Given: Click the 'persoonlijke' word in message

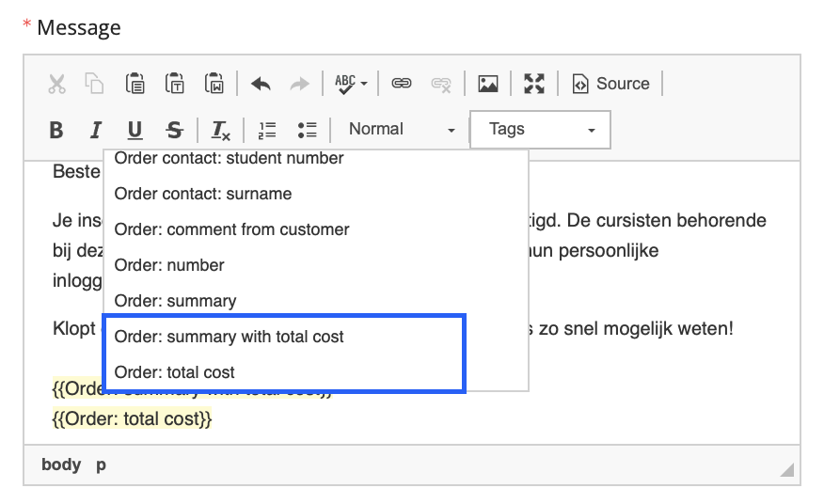Looking at the screenshot, I should pyautogui.click(x=609, y=251).
